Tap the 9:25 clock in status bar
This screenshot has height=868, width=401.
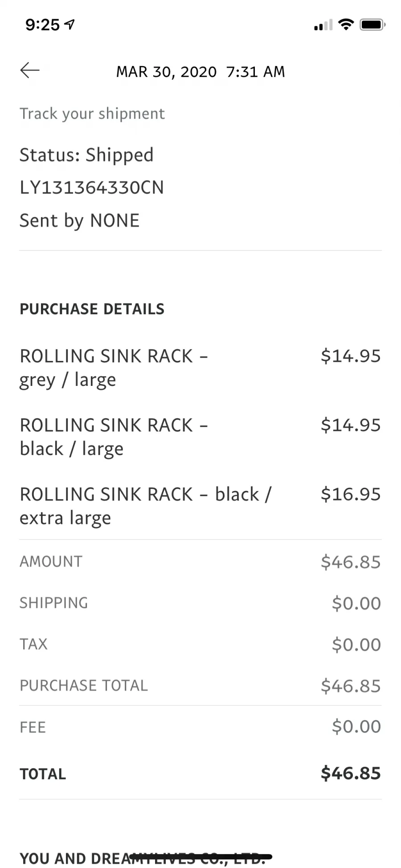[42, 25]
